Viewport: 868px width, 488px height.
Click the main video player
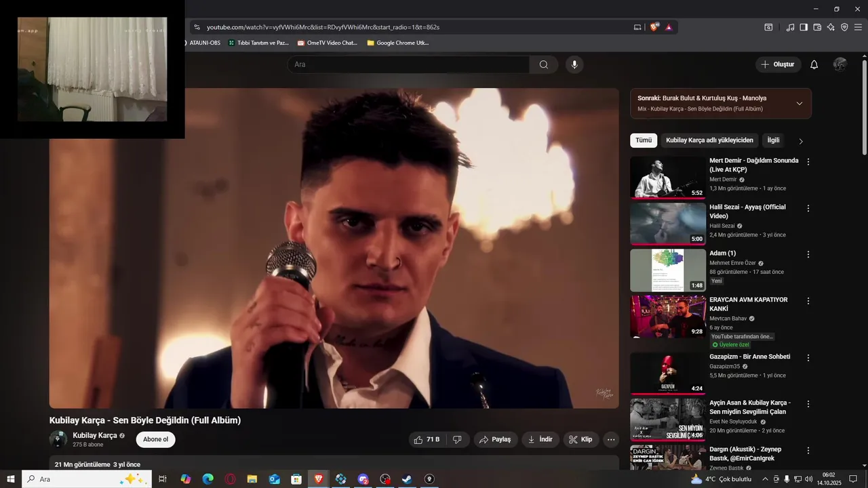334,248
